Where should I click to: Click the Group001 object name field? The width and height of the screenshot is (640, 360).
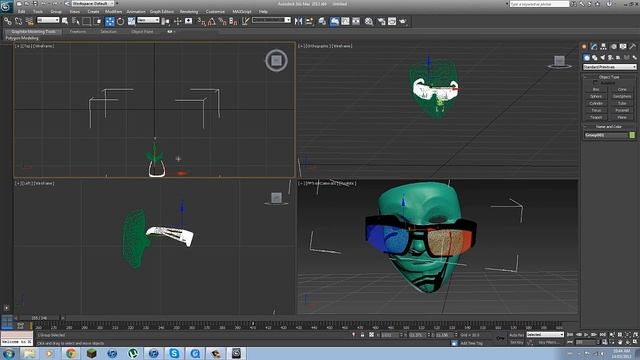[x=606, y=135]
